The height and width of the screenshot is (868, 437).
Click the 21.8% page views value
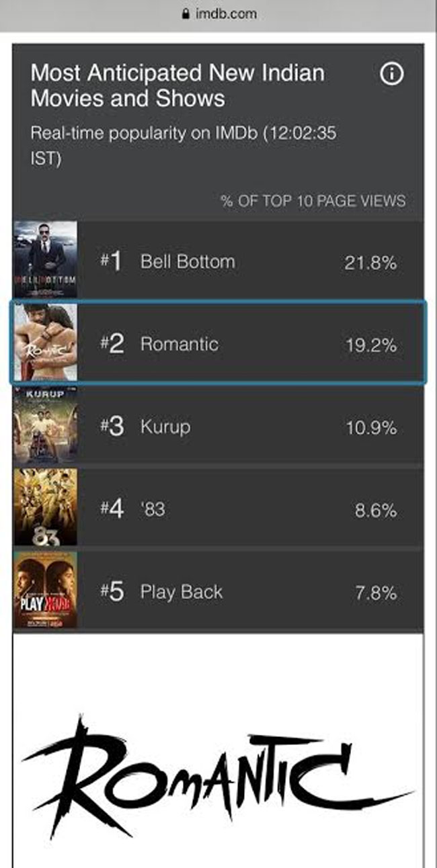click(x=370, y=263)
